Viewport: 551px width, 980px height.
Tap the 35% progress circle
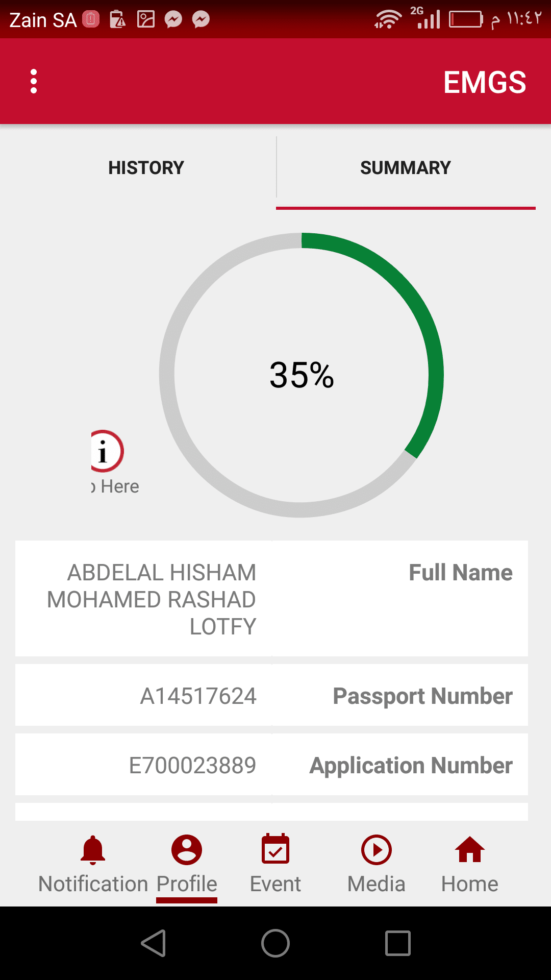[302, 375]
